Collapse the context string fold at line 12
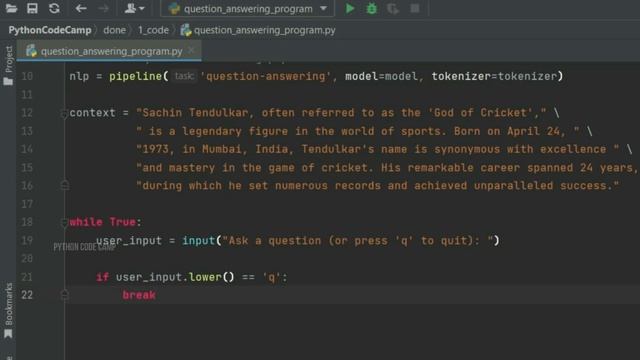The width and height of the screenshot is (640, 360). coord(64,114)
